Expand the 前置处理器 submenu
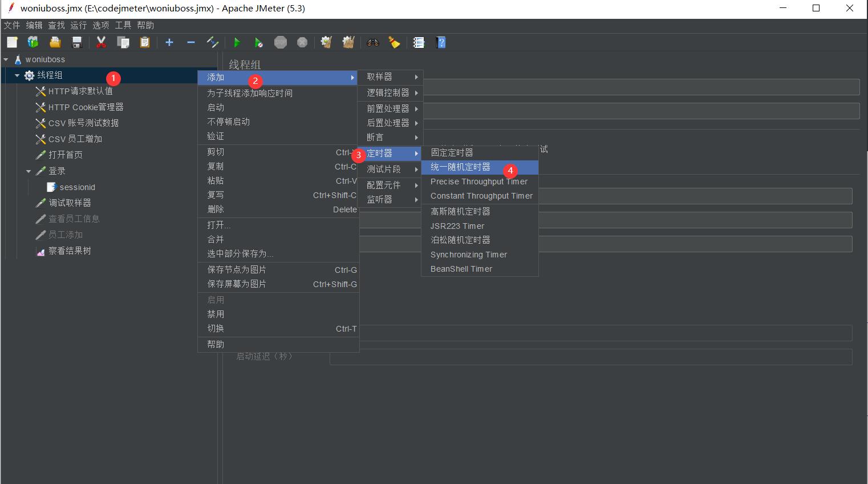Image resolution: width=868 pixels, height=484 pixels. pyautogui.click(x=391, y=108)
